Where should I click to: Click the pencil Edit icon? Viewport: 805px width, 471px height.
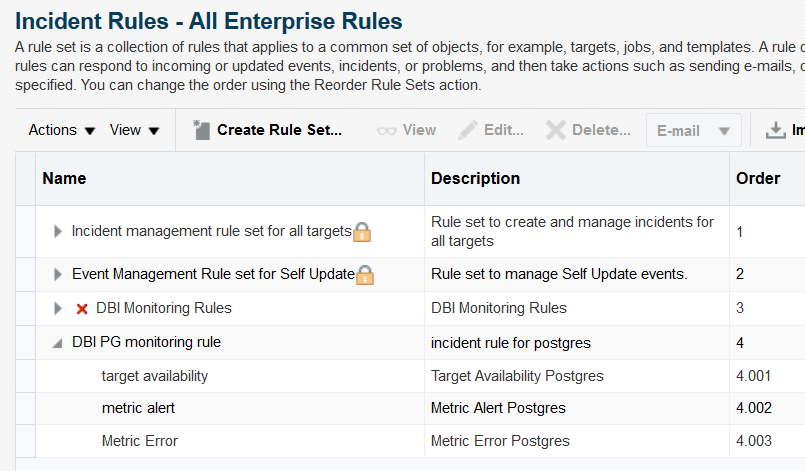coord(467,130)
